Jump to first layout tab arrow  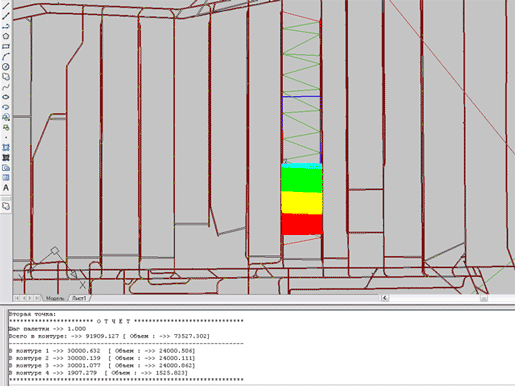(17, 298)
